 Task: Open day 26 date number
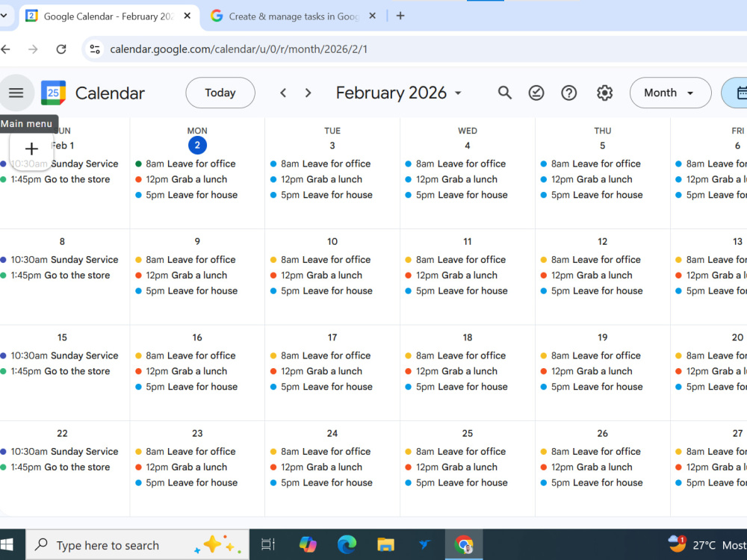click(x=602, y=433)
